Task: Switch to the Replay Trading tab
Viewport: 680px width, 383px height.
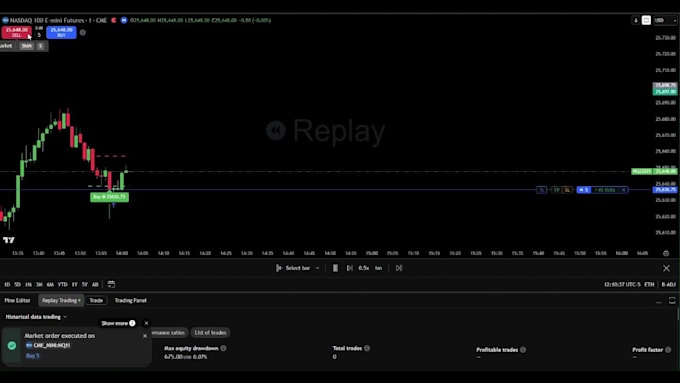Action: tap(61, 300)
